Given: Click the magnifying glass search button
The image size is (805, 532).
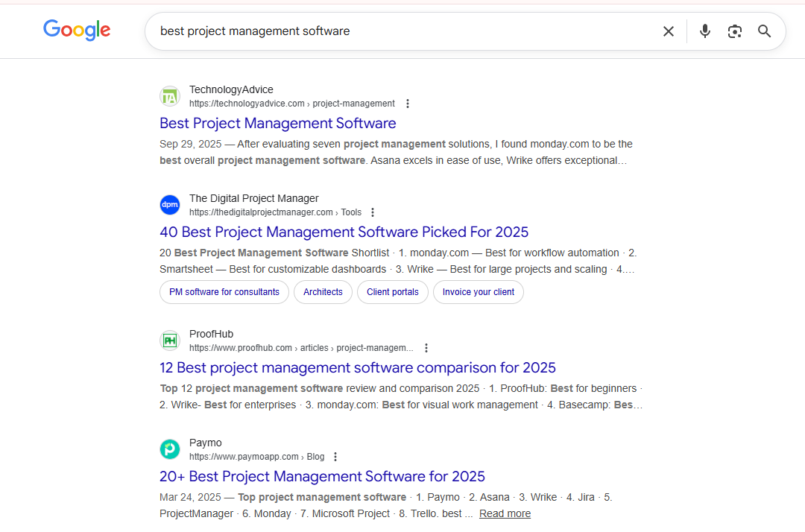Looking at the screenshot, I should coord(765,31).
